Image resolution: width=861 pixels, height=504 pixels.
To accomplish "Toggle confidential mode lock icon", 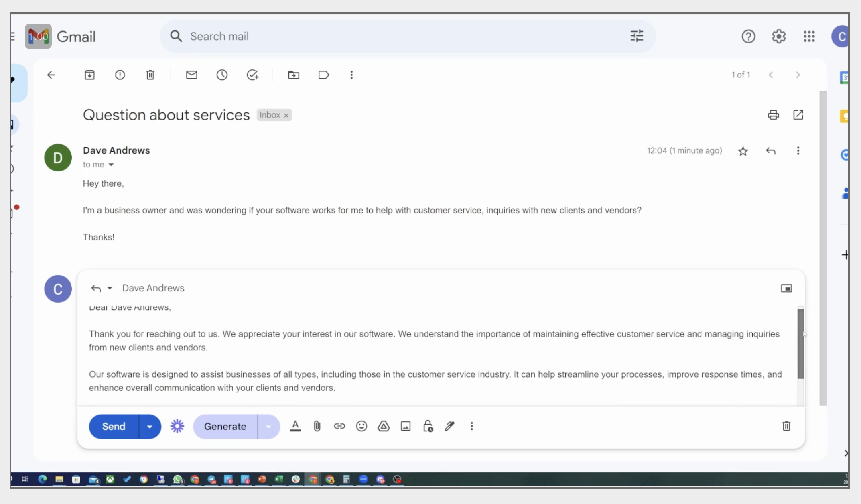I will [x=428, y=426].
